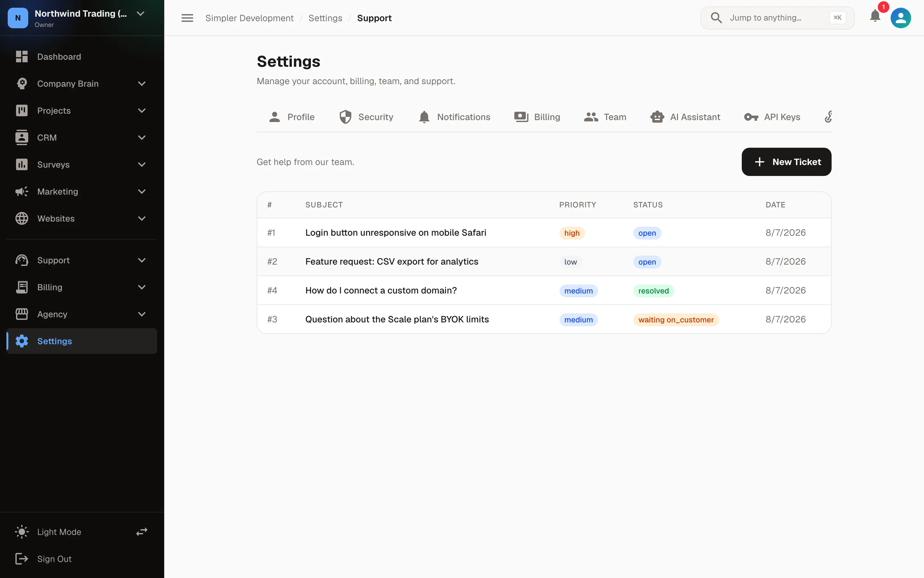The height and width of the screenshot is (578, 924).
Task: Expand the sidebar Support submenu chevron
Action: point(142,260)
